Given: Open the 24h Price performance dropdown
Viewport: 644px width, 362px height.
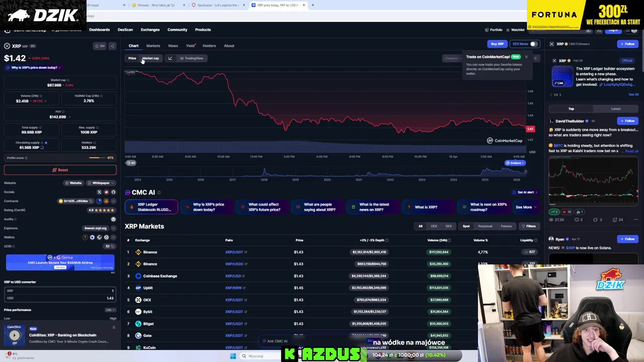Looking at the screenshot, I should tap(110, 310).
